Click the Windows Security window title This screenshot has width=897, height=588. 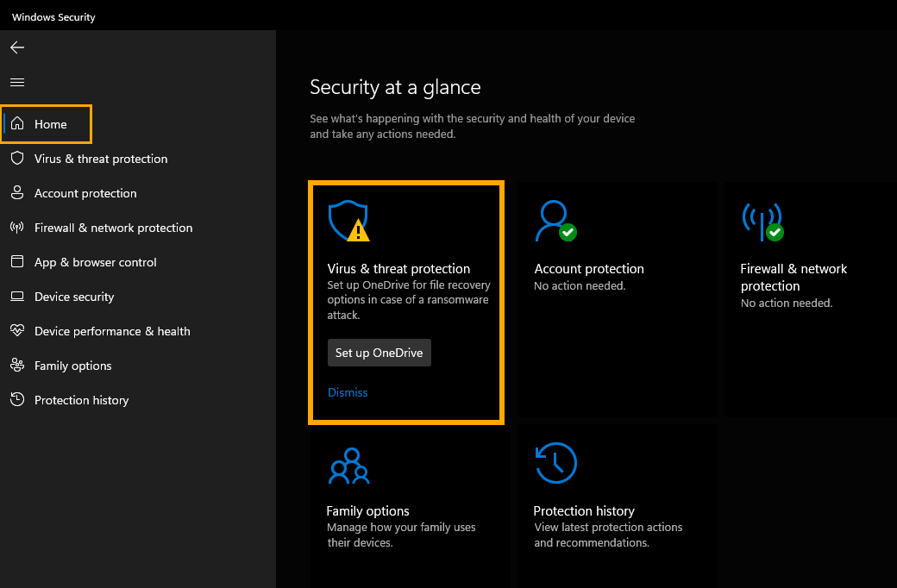[53, 17]
